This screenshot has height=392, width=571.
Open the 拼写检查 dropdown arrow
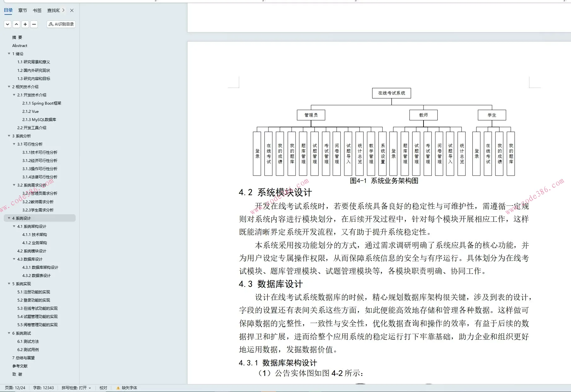(x=89, y=388)
